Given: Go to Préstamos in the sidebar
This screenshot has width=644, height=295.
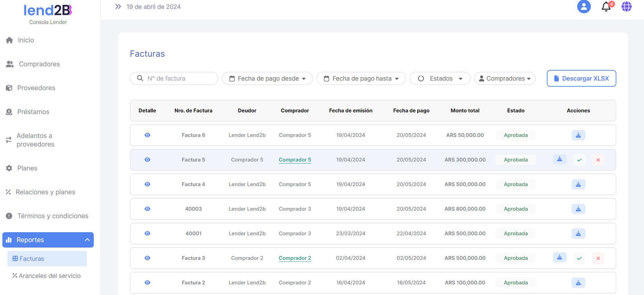Looking at the screenshot, I should (x=33, y=112).
